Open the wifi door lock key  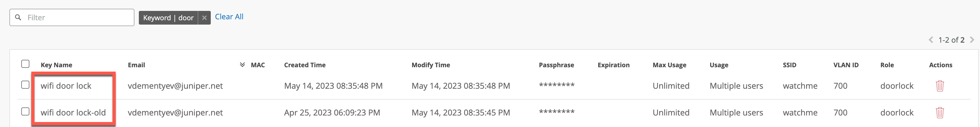coord(66,86)
